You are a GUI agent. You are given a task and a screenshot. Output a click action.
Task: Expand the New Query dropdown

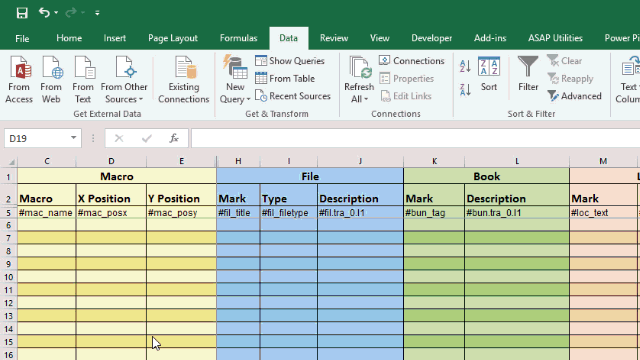pyautogui.click(x=235, y=99)
